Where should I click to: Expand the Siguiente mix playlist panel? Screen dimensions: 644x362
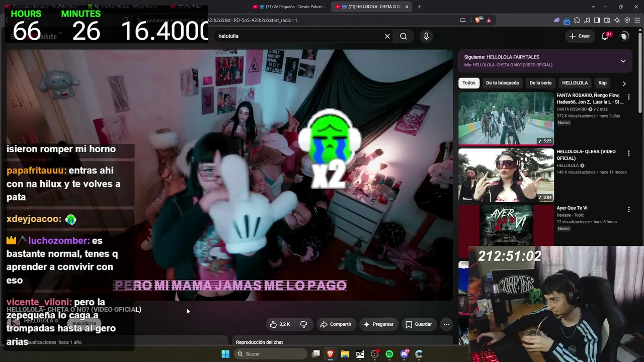point(623,61)
